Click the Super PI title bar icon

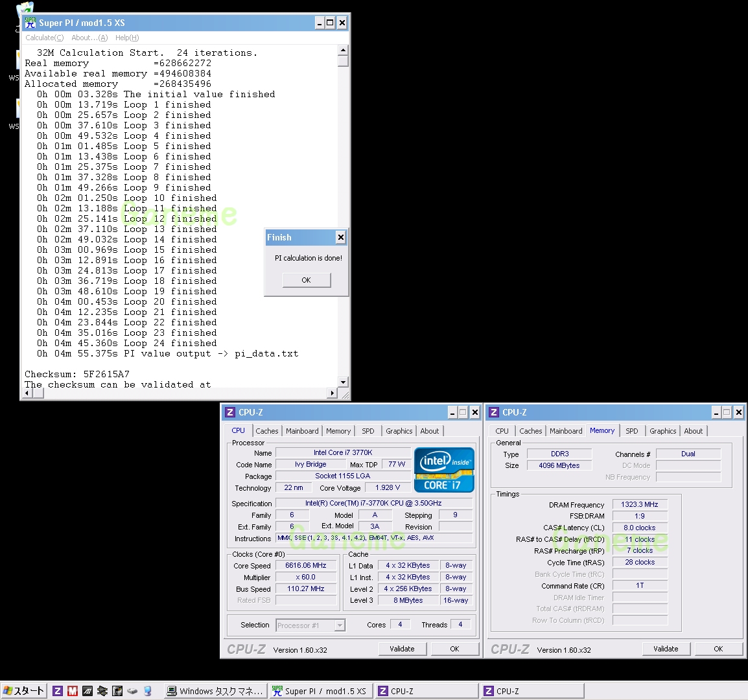pos(30,23)
